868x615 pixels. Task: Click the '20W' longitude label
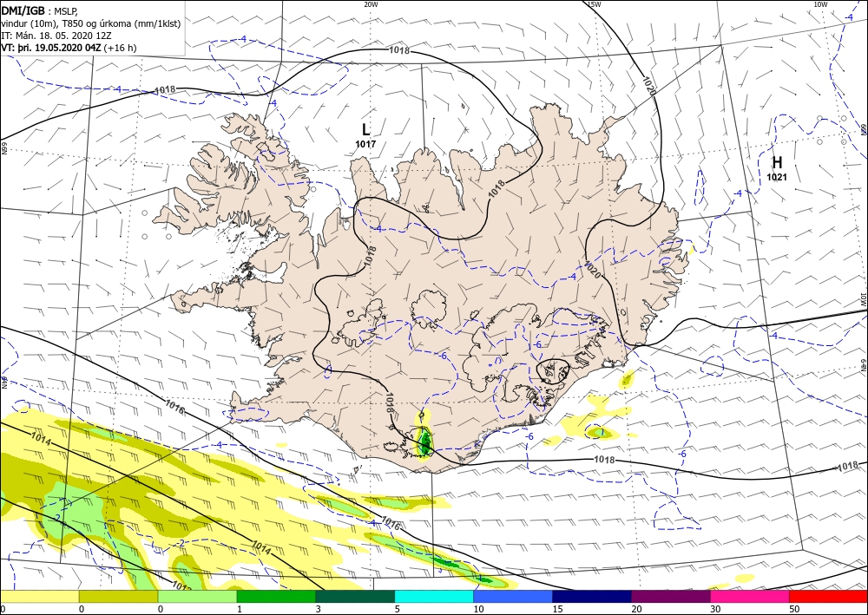pyautogui.click(x=371, y=4)
